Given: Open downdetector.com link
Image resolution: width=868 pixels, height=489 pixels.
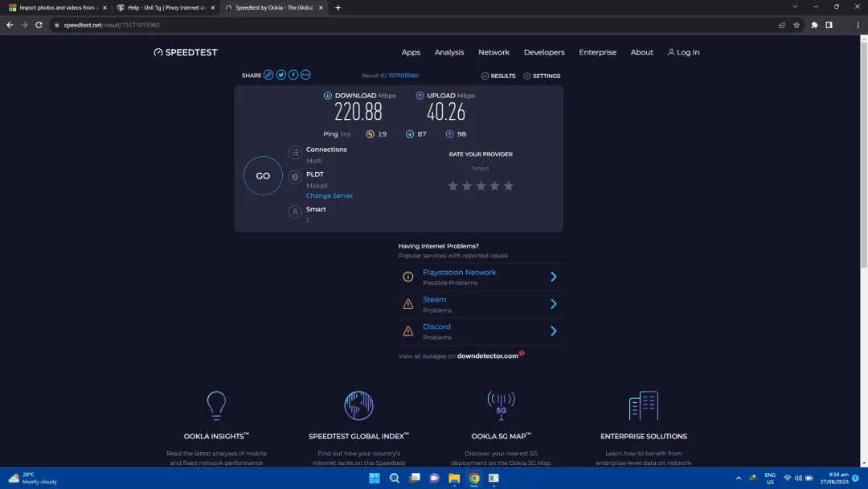Looking at the screenshot, I should pyautogui.click(x=488, y=356).
